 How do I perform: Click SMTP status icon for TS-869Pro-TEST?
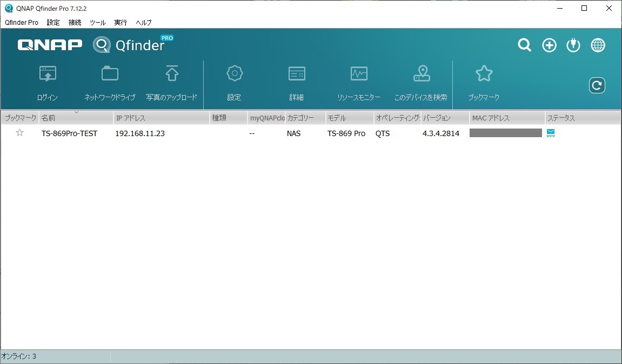(x=551, y=133)
